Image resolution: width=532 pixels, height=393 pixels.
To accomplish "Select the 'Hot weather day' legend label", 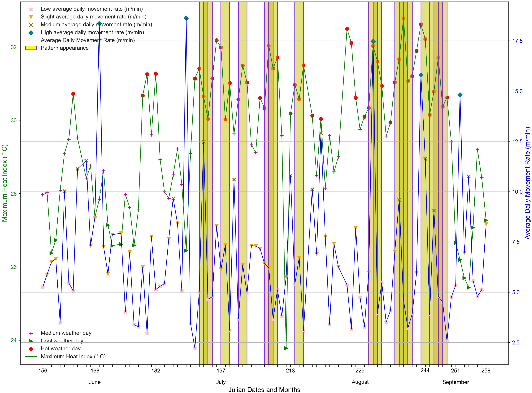I will click(60, 348).
